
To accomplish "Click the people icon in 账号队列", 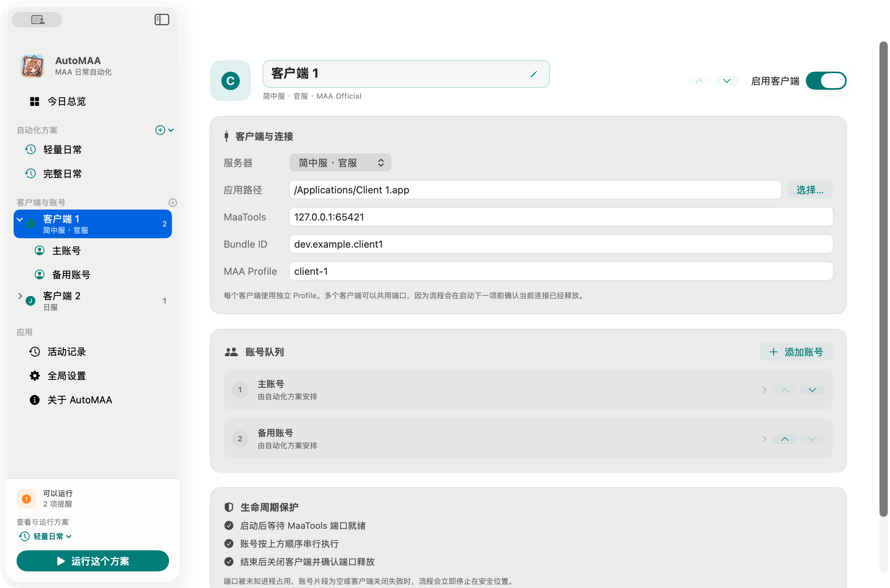I will click(x=231, y=352).
